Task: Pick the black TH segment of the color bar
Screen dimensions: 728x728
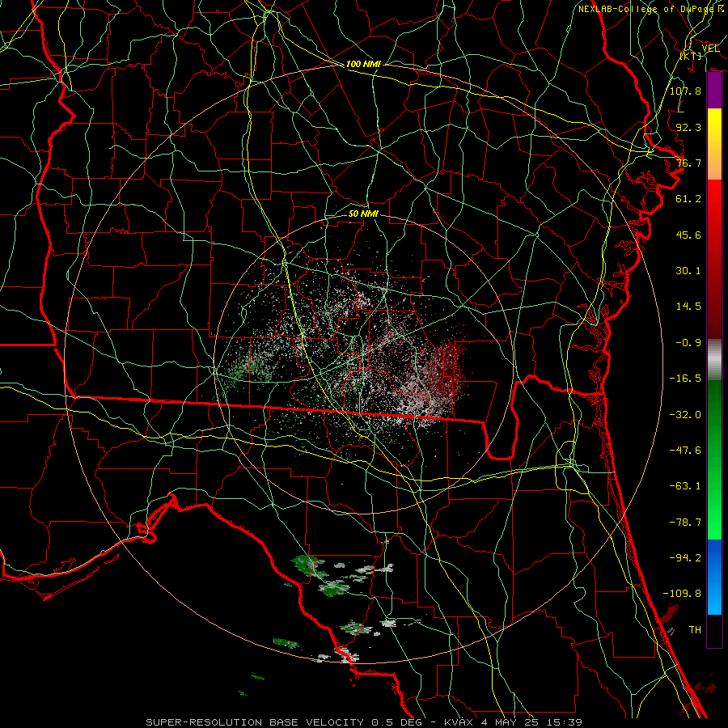Action: [714, 631]
